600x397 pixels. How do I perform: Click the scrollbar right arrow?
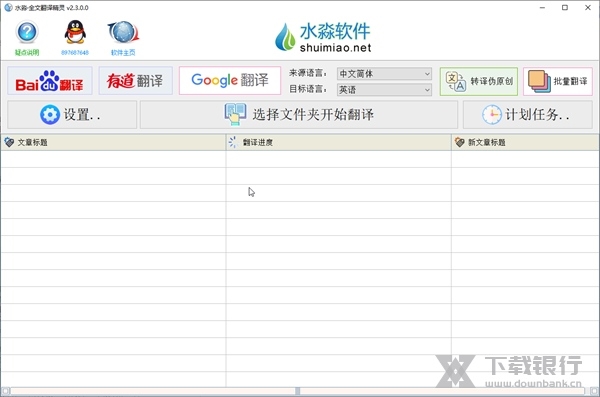tap(594, 391)
